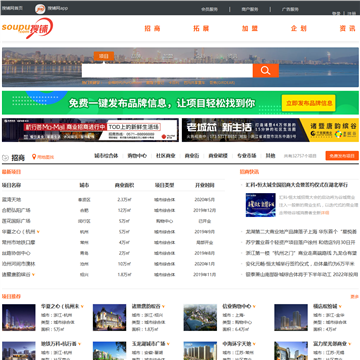Open 商户服务 in the top bar
The image size is (360, 360).
point(250,9)
